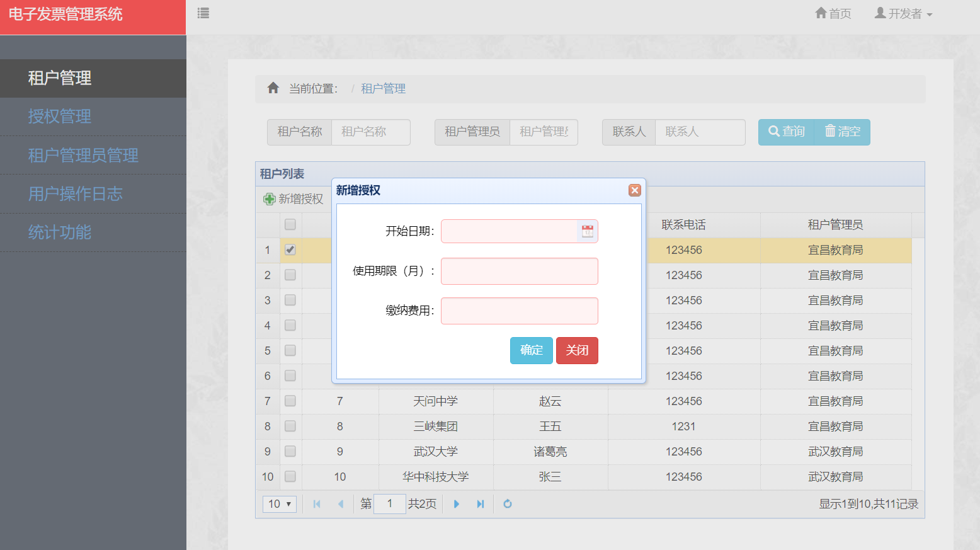Click the 租户管理员 search input
Image resolution: width=980 pixels, height=550 pixels.
[x=544, y=132]
